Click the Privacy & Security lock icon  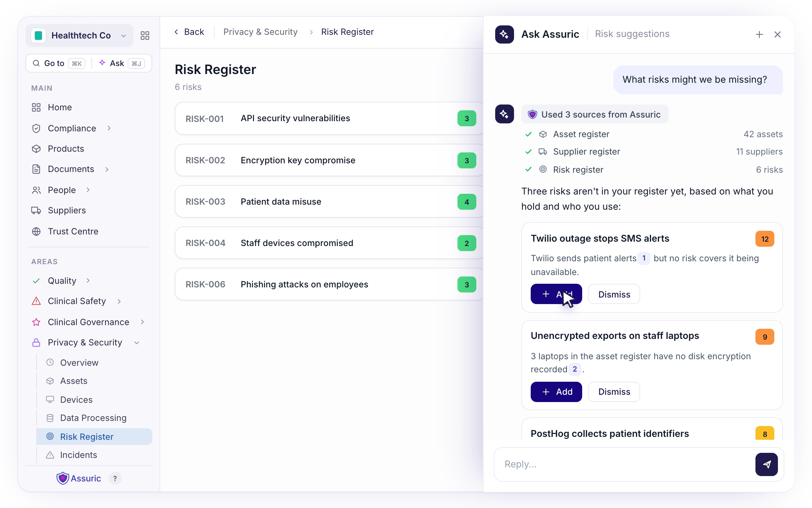tap(36, 343)
